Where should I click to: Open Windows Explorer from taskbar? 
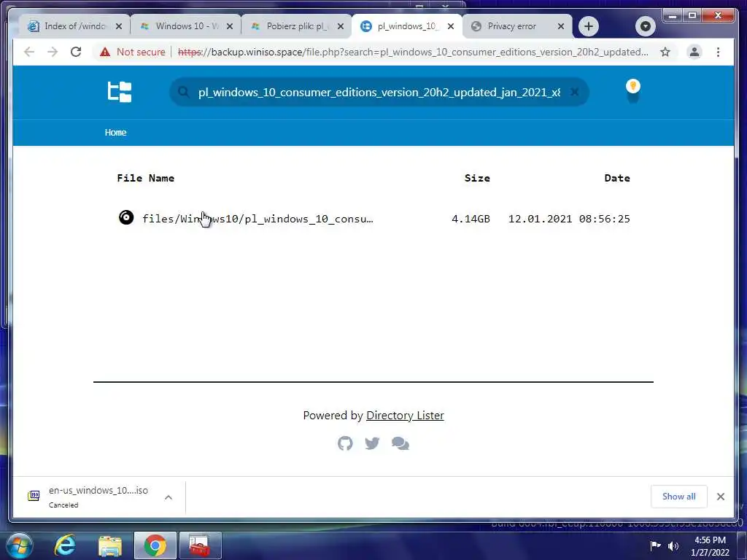click(x=110, y=545)
